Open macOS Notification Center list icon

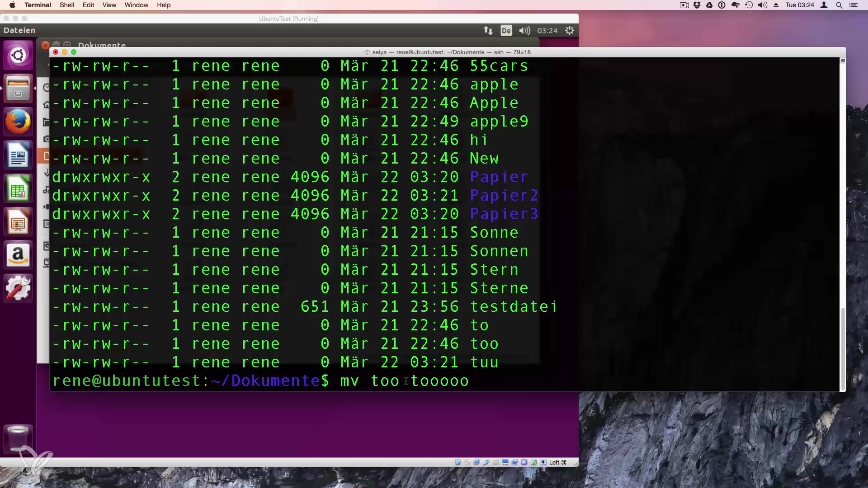[854, 5]
